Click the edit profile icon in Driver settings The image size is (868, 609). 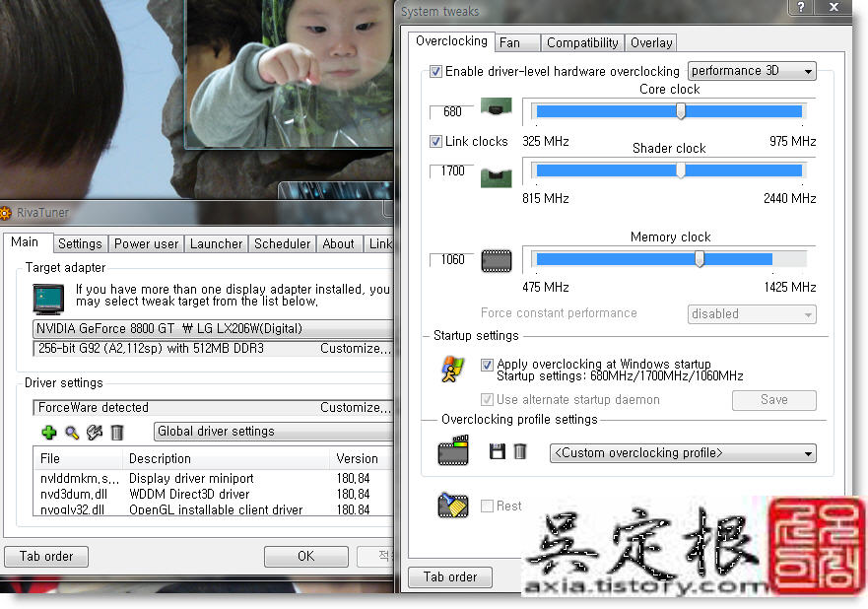click(95, 433)
